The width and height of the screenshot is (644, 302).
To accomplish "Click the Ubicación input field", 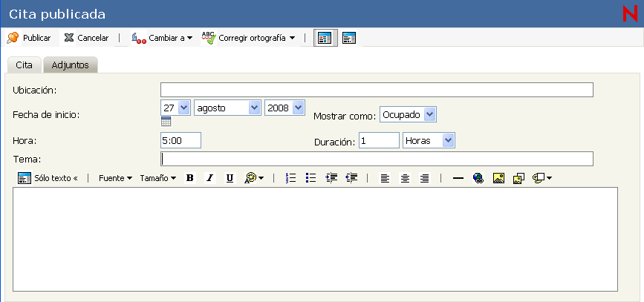I will click(377, 90).
